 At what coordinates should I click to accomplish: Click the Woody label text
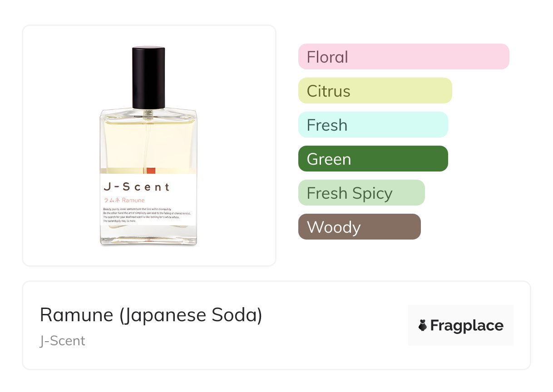334,227
